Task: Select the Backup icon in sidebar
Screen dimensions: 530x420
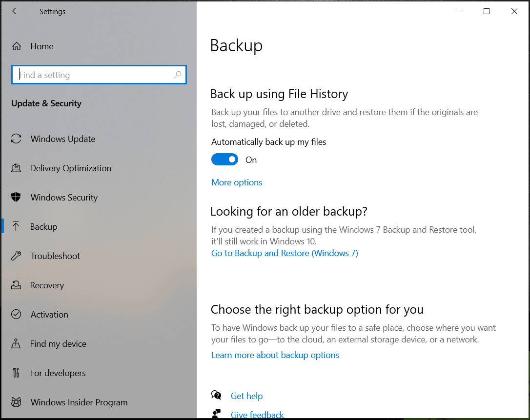Action: click(16, 226)
